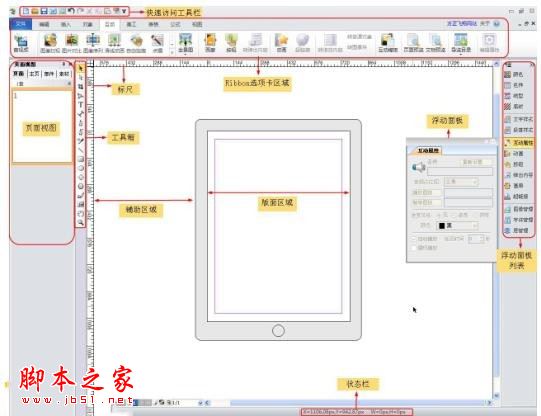The width and height of the screenshot is (541, 416).
Task: Click the 图片对比 image compare ribbon icon
Action: click(x=71, y=43)
